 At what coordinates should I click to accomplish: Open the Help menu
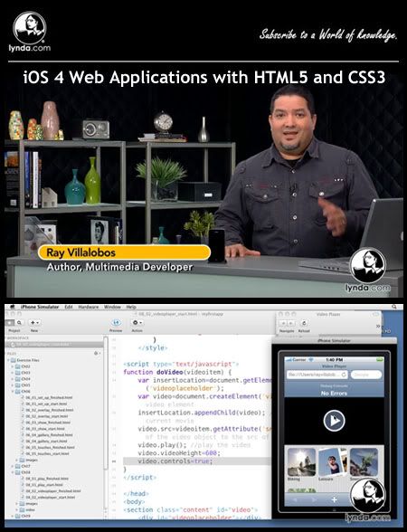coord(131,307)
